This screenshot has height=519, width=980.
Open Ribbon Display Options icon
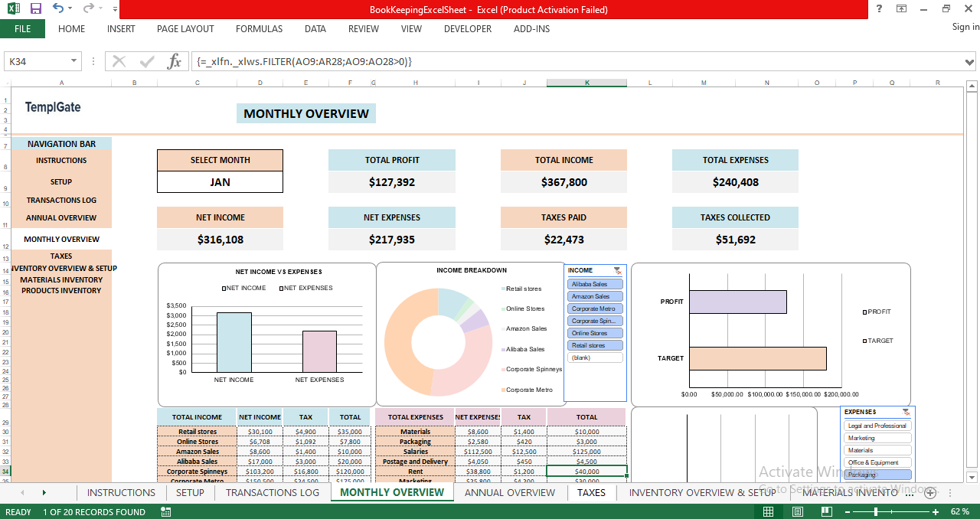coord(902,9)
